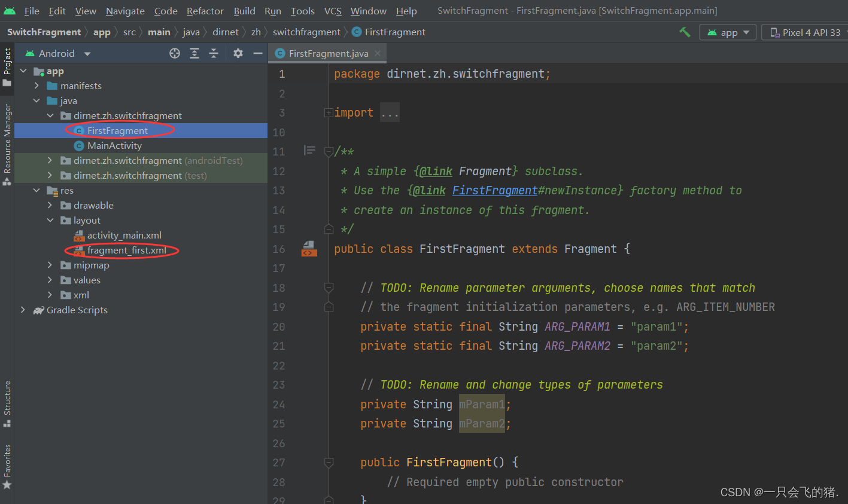Open the Project tool window sidebar tab

click(x=7, y=67)
